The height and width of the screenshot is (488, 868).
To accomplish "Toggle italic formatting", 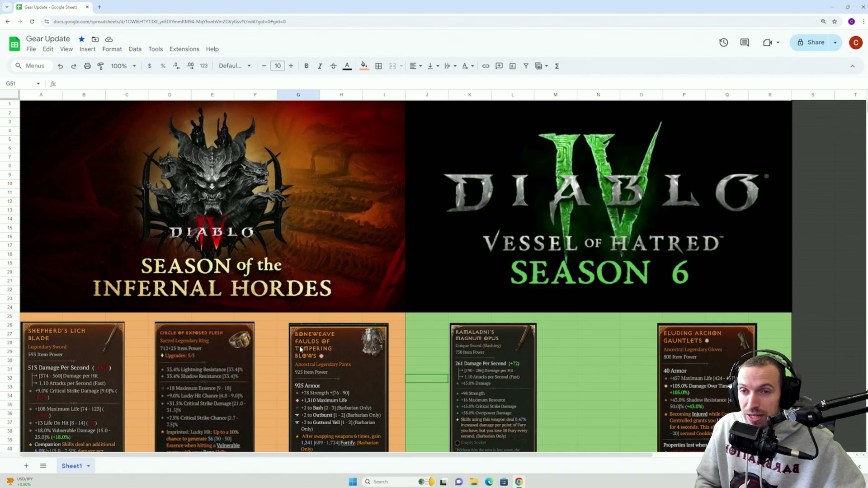I will tap(320, 66).
